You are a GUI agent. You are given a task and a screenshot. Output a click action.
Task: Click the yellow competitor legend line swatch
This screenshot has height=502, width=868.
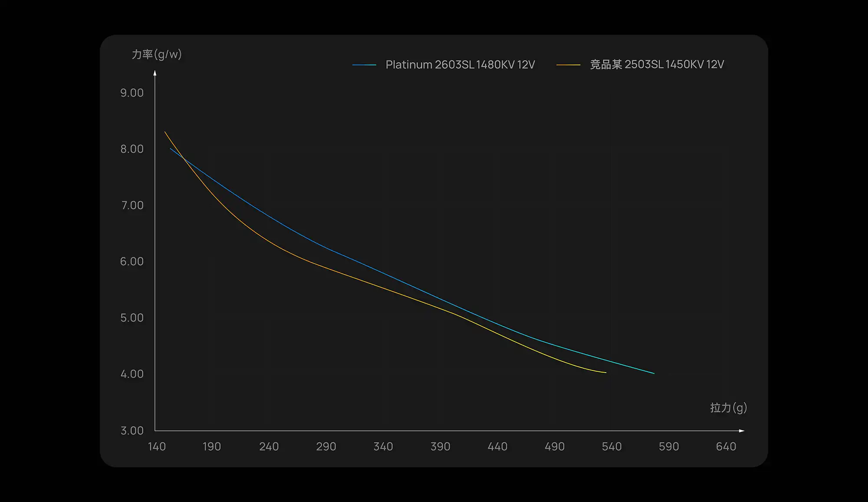[x=568, y=65]
